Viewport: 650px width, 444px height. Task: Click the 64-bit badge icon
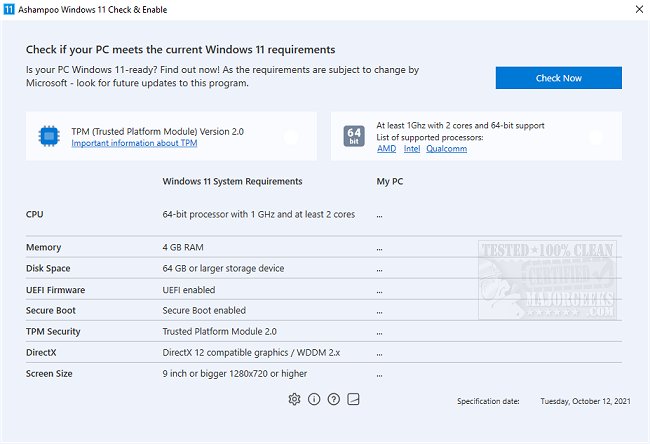(354, 137)
